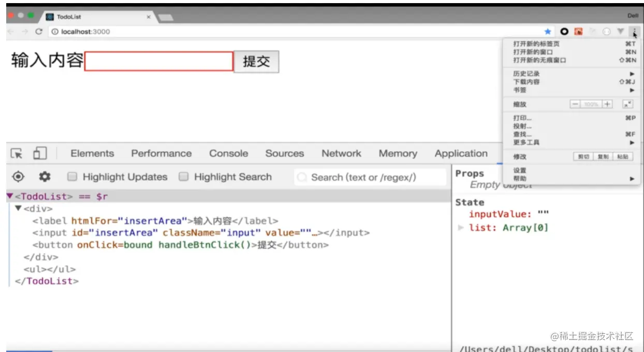Toggle DevTools device toolbar icon
This screenshot has width=644, height=352.
[40, 153]
